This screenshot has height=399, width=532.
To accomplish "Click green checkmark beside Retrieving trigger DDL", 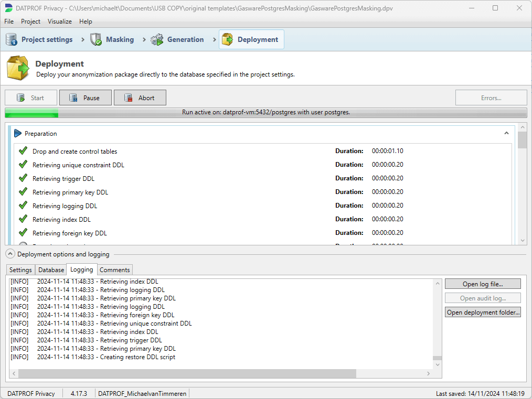I will tap(23, 178).
